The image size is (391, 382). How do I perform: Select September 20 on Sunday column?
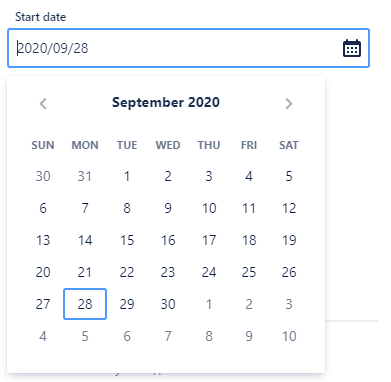coord(43,272)
